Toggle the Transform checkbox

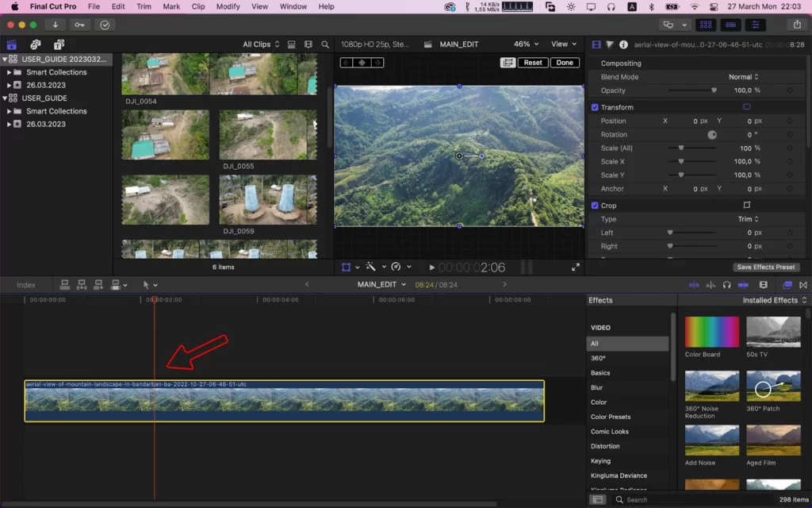coord(595,107)
